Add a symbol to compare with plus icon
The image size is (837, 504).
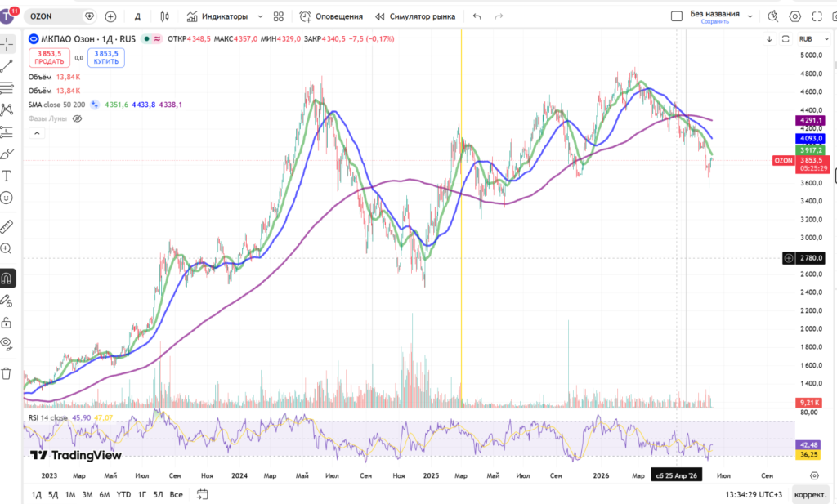110,16
